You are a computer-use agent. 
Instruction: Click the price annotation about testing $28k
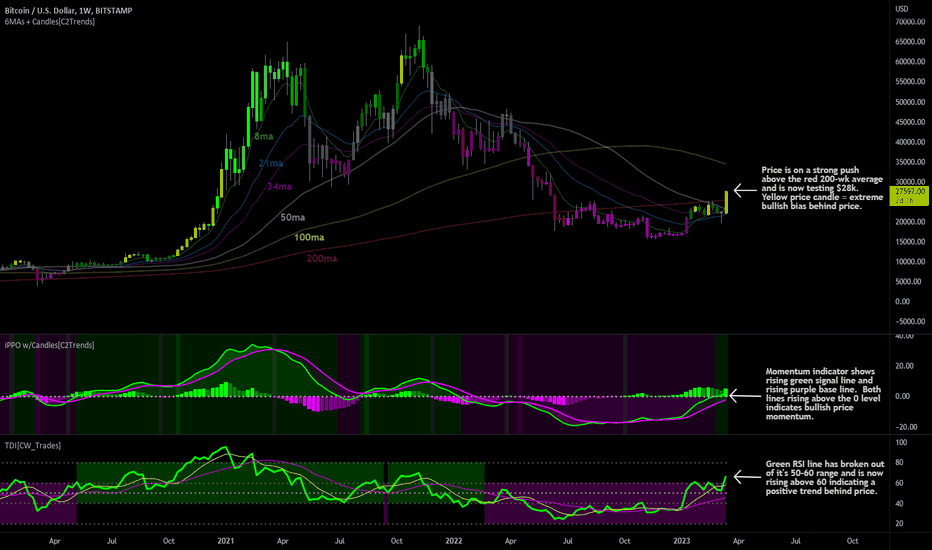click(822, 188)
